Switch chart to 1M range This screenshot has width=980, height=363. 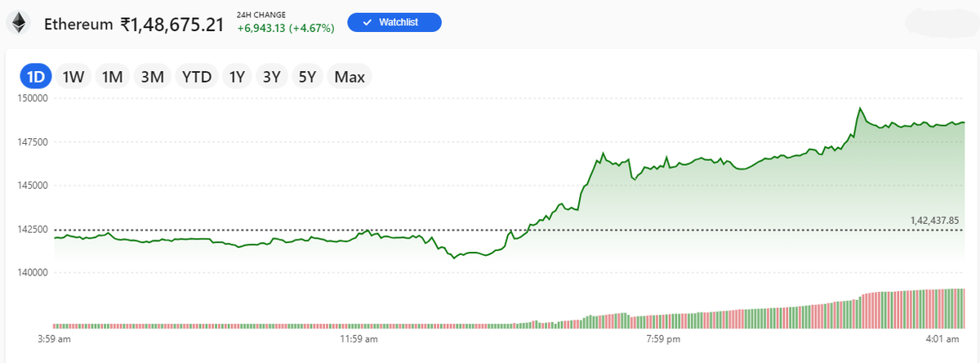point(112,77)
